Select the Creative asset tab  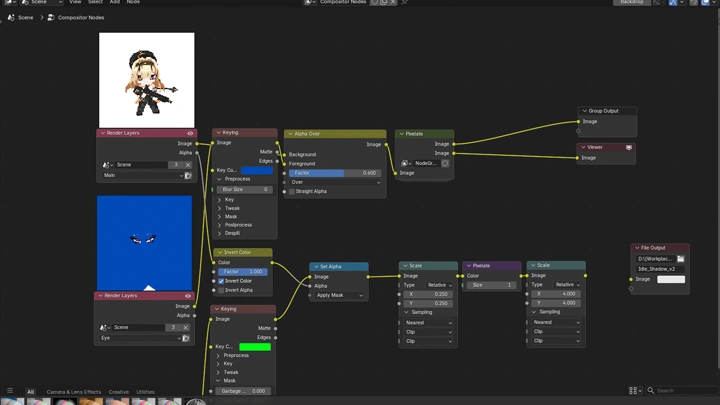tap(118, 392)
